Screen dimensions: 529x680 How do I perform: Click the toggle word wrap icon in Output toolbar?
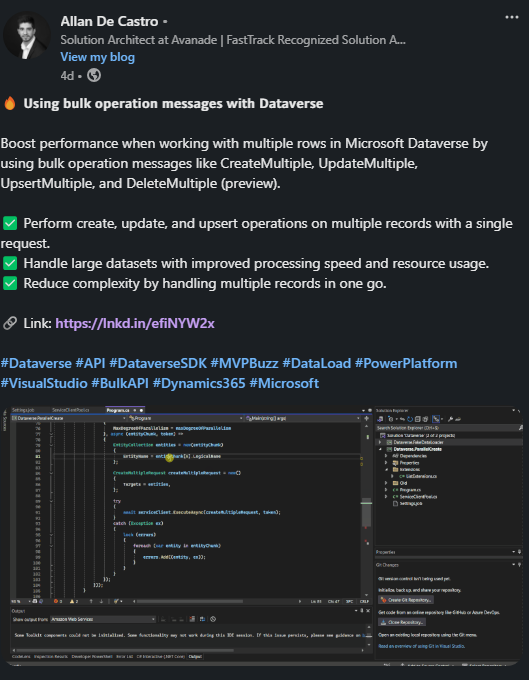(202, 619)
